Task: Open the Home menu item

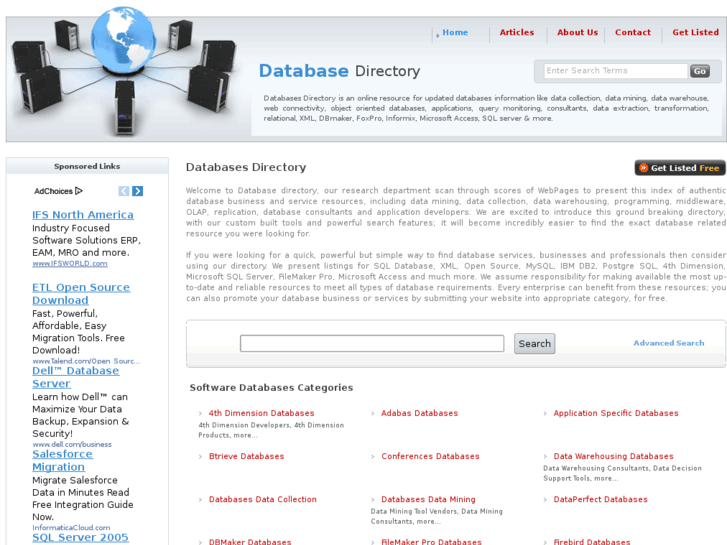Action: (x=455, y=32)
